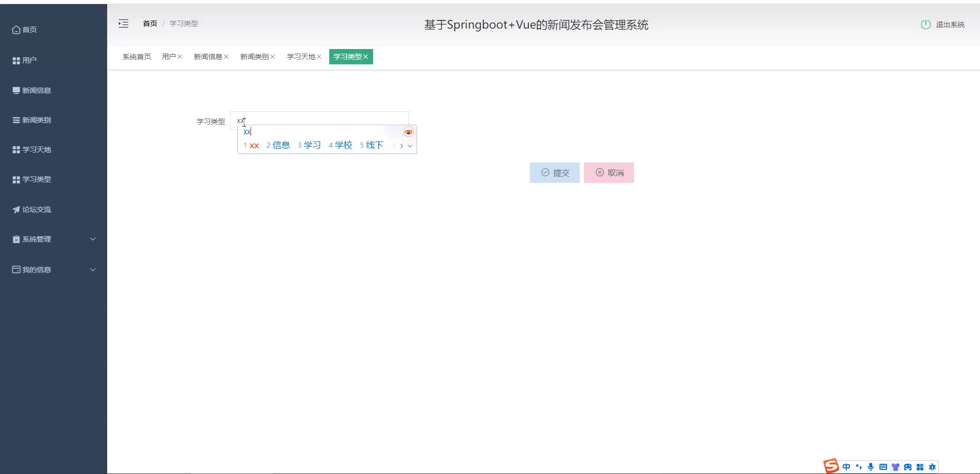
Task: Click Sogou microphone voice input icon
Action: tap(871, 467)
